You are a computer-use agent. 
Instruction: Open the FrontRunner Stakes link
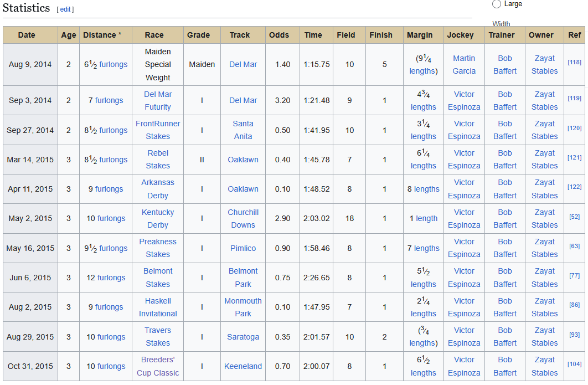tap(158, 130)
